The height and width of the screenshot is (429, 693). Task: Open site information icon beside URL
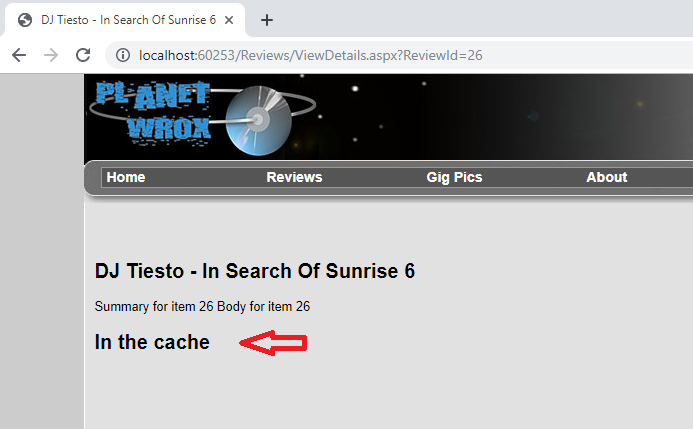coord(122,55)
